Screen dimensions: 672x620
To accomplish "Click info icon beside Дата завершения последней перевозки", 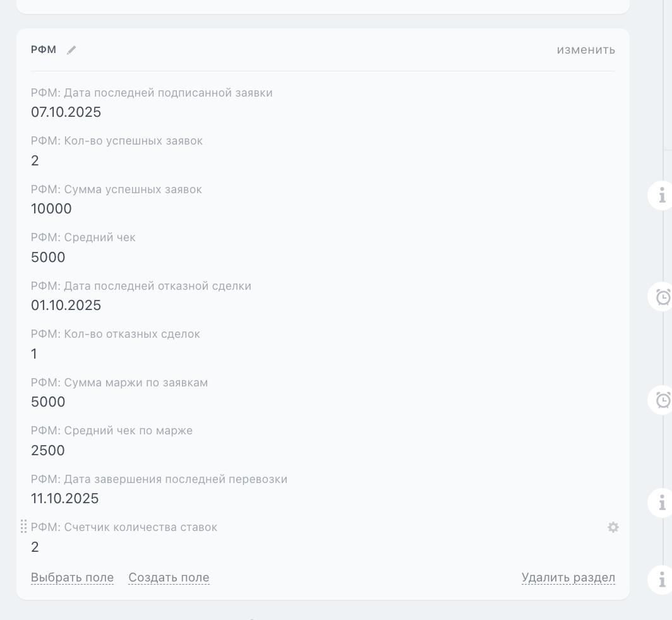I will [x=661, y=503].
